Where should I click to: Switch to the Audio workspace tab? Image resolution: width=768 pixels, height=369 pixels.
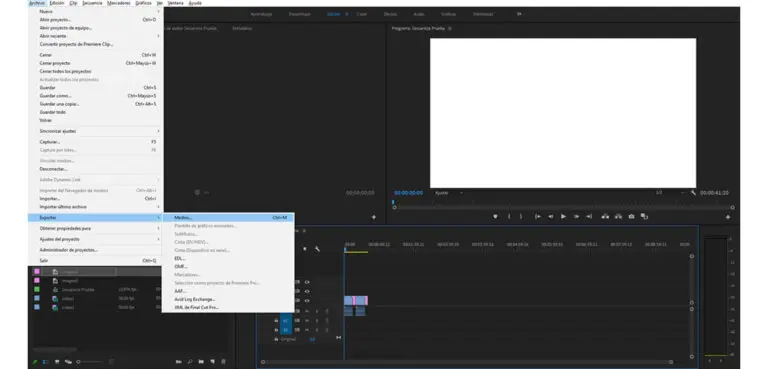(x=419, y=14)
